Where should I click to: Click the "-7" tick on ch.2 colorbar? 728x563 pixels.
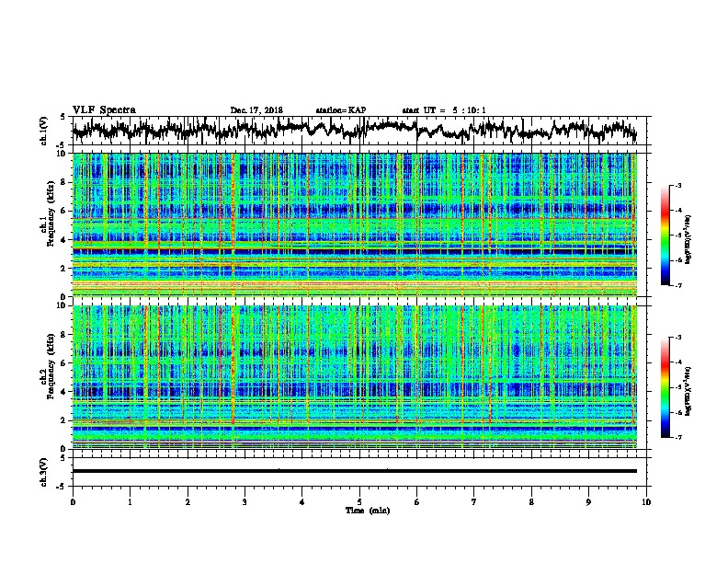click(678, 438)
